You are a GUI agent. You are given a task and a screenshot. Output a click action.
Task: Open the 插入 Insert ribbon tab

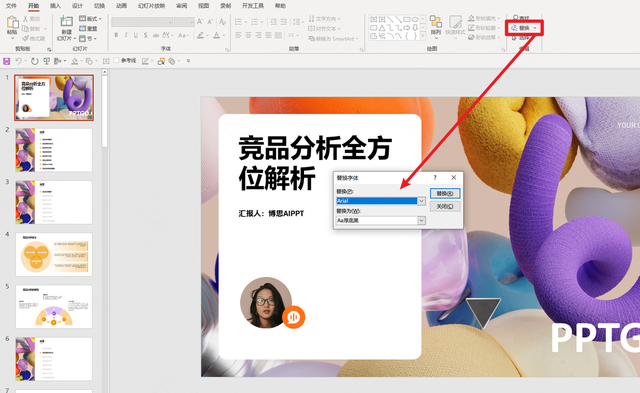pos(55,6)
